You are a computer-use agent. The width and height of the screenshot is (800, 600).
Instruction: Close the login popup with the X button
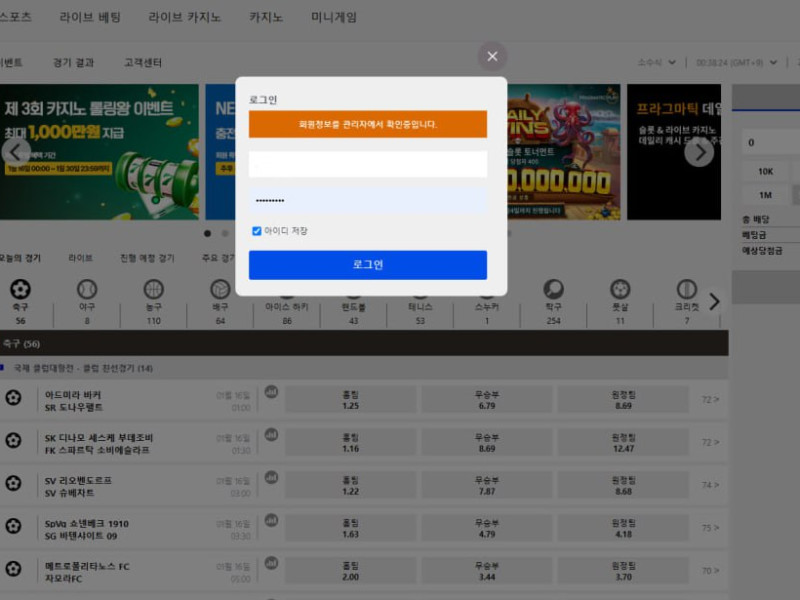492,56
